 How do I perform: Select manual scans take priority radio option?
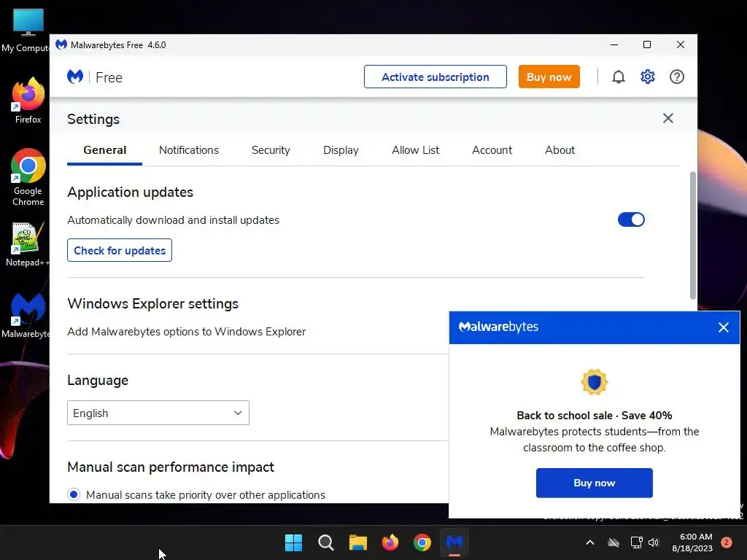pos(74,495)
